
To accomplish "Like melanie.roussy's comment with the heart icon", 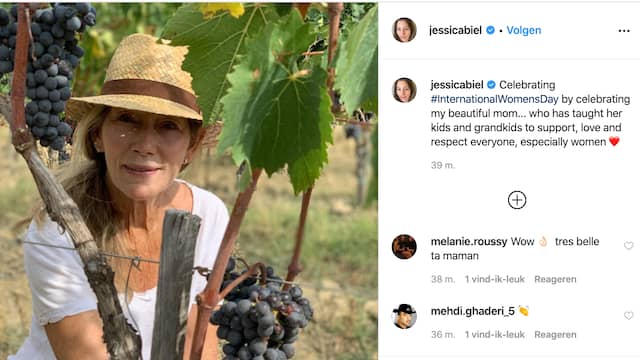I will tap(629, 245).
